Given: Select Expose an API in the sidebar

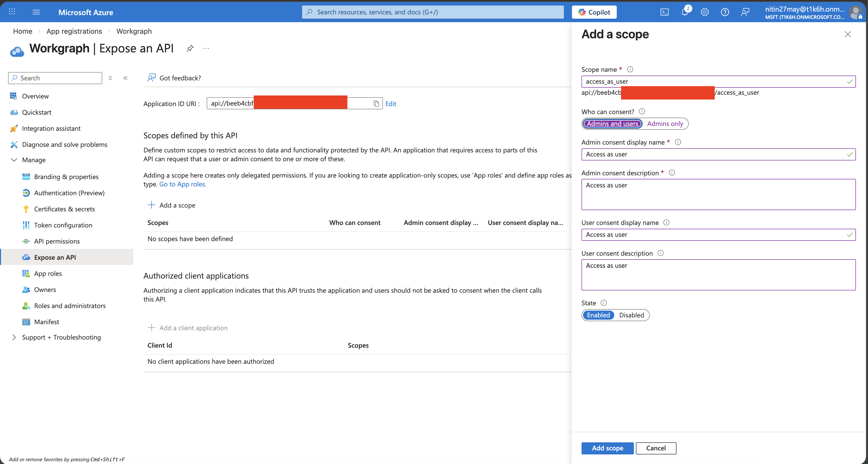Looking at the screenshot, I should (67, 257).
